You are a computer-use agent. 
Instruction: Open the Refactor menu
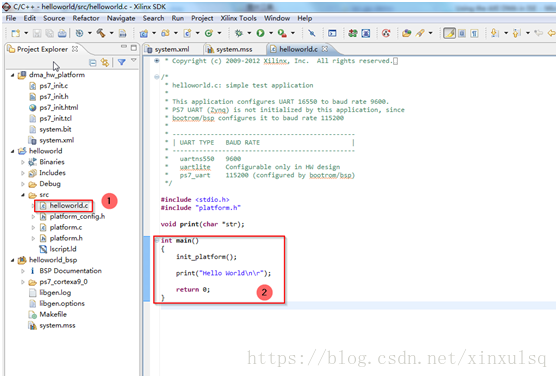86,18
